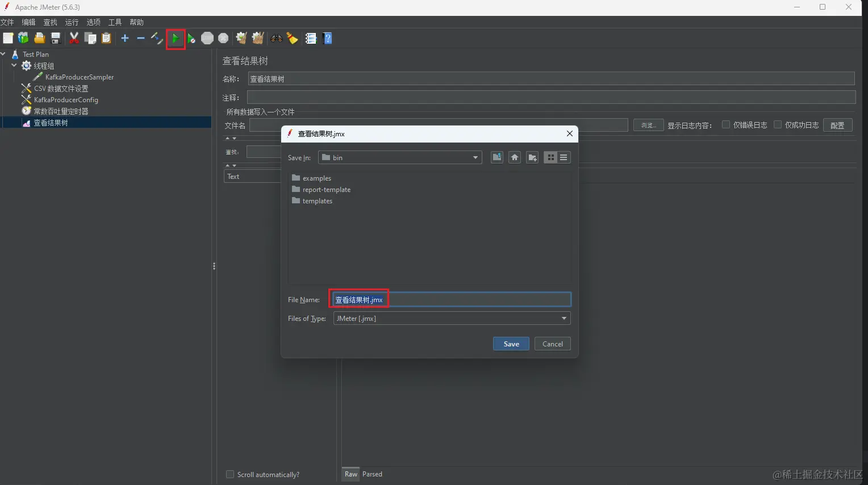
Task: Go up one folder level in dialog
Action: pyautogui.click(x=497, y=157)
